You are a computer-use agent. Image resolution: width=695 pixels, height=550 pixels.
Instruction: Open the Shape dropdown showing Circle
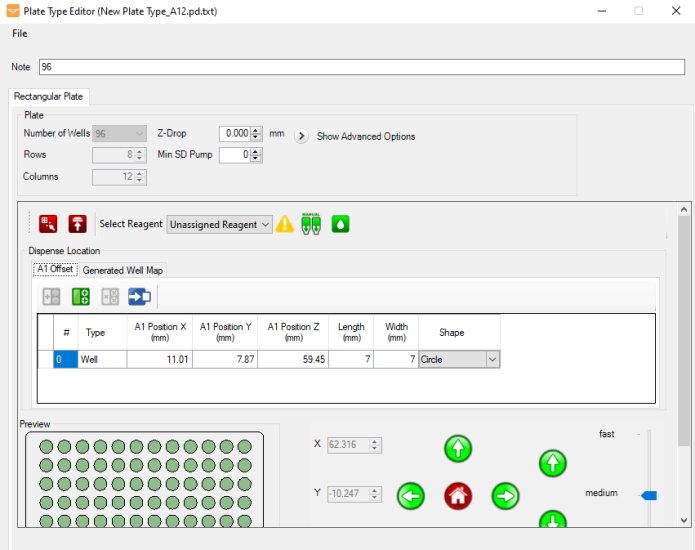(x=492, y=360)
